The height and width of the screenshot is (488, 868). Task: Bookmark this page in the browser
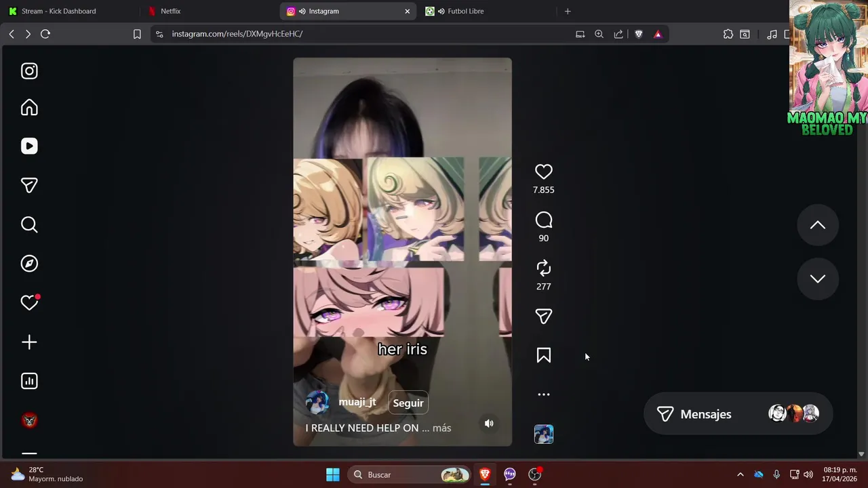click(137, 34)
